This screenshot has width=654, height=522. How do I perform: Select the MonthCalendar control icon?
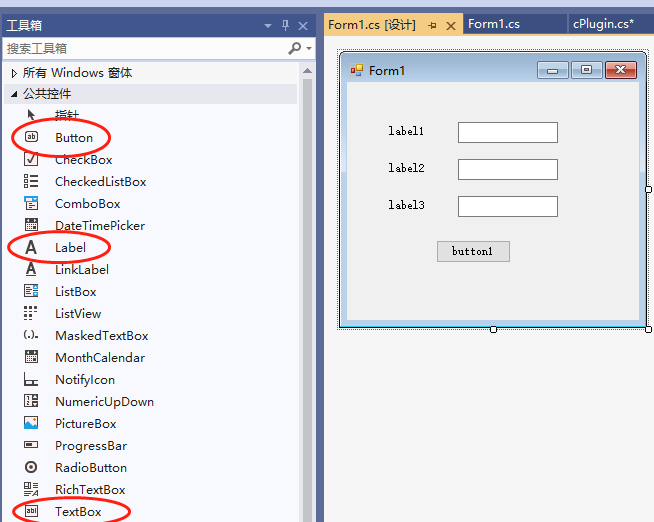(31, 357)
